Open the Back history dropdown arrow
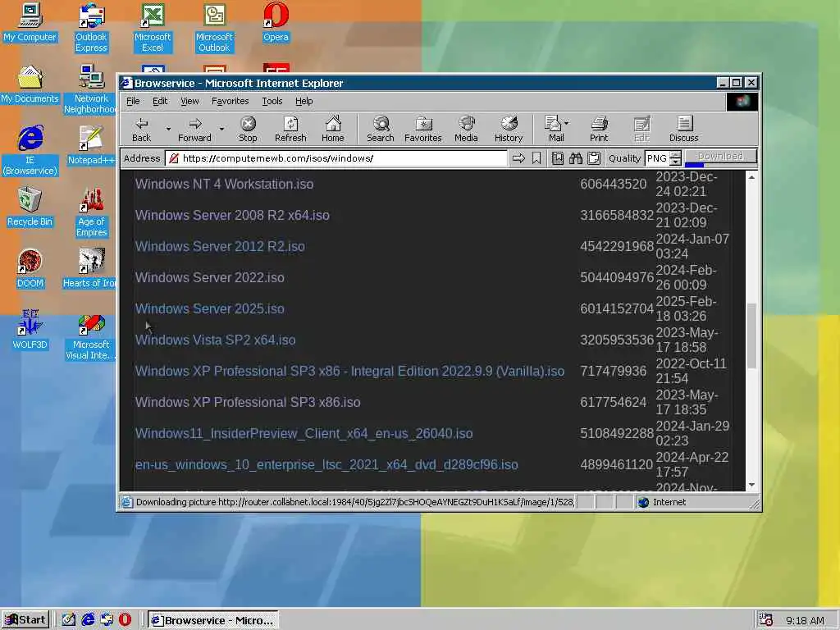The image size is (840, 630). click(x=168, y=129)
